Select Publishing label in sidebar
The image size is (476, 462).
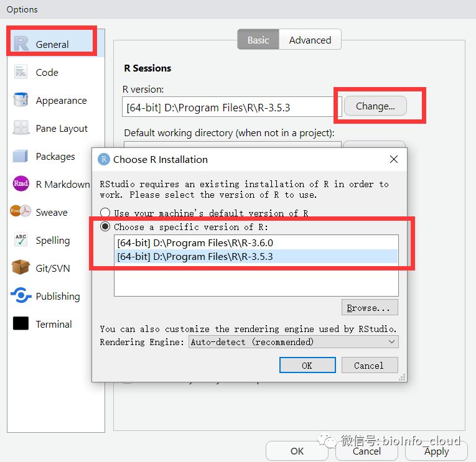point(58,296)
